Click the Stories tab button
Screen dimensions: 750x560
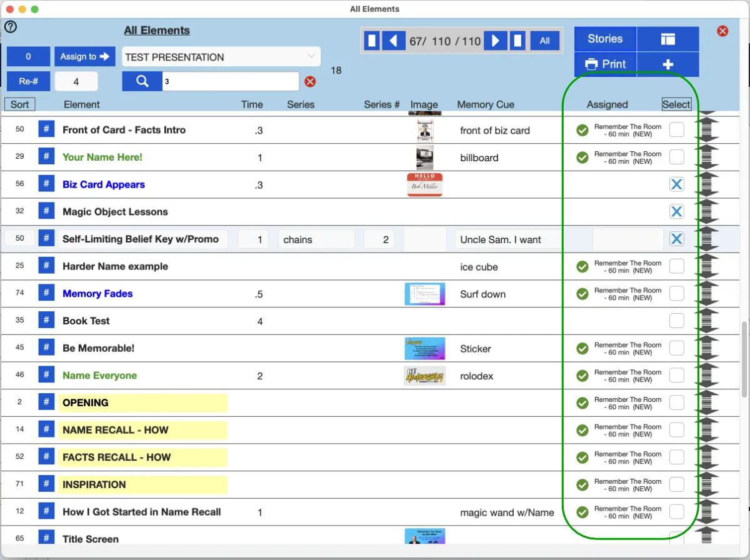tap(605, 39)
